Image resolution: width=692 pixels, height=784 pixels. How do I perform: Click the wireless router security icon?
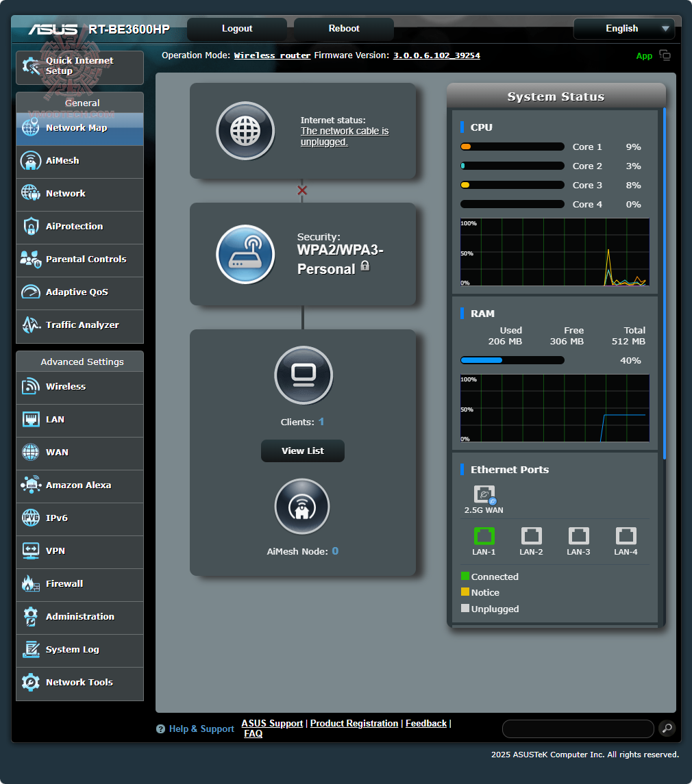tap(245, 254)
